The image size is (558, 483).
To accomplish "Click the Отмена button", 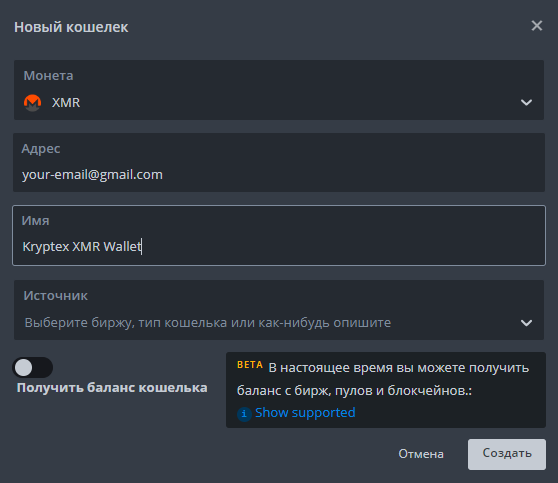I will tap(421, 454).
